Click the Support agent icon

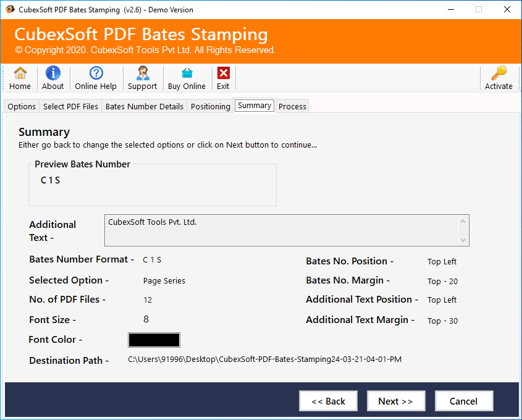click(x=143, y=73)
